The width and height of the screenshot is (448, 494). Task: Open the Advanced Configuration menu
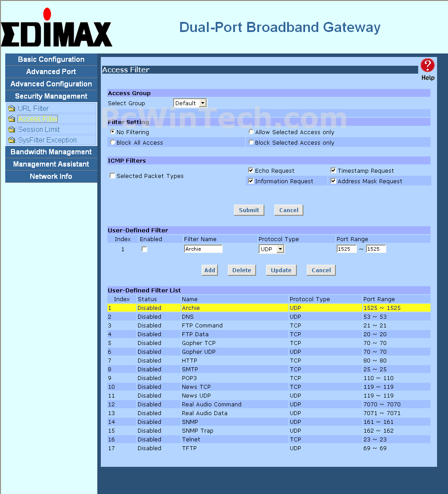point(51,84)
